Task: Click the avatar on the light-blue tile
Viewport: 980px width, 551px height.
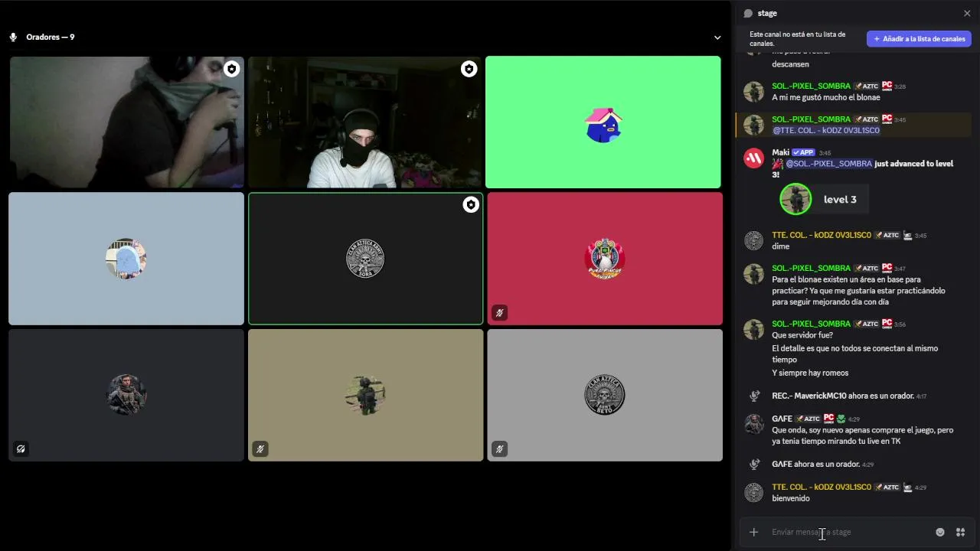Action: click(x=126, y=259)
